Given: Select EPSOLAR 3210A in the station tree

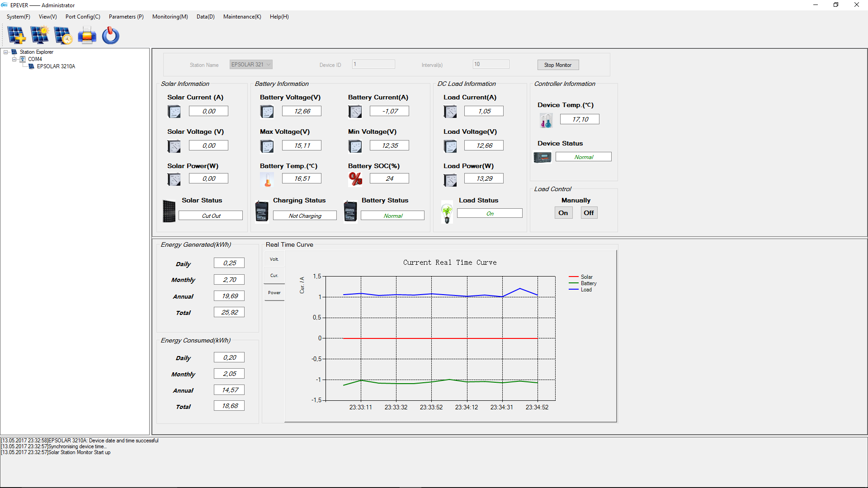Looking at the screenshot, I should pos(56,66).
